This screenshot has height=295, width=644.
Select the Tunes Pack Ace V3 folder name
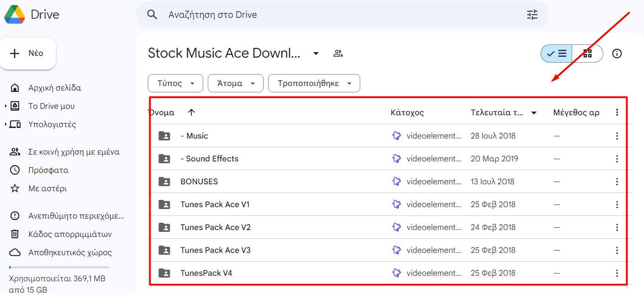[216, 250]
